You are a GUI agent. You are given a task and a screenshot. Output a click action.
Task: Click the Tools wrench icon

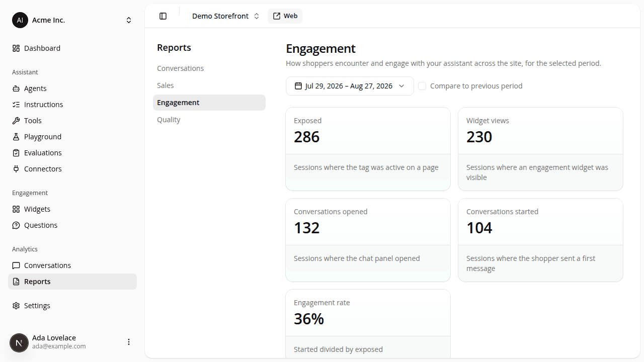(16, 121)
